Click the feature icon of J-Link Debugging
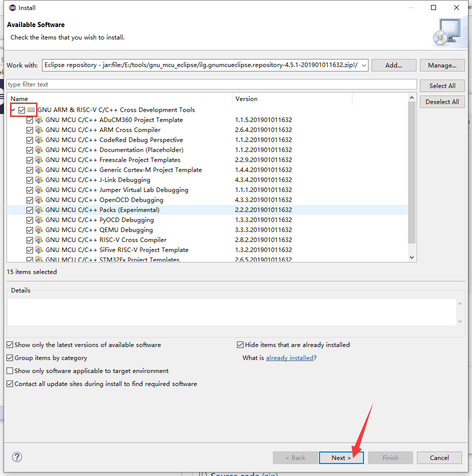This screenshot has height=476, width=472. [39, 180]
